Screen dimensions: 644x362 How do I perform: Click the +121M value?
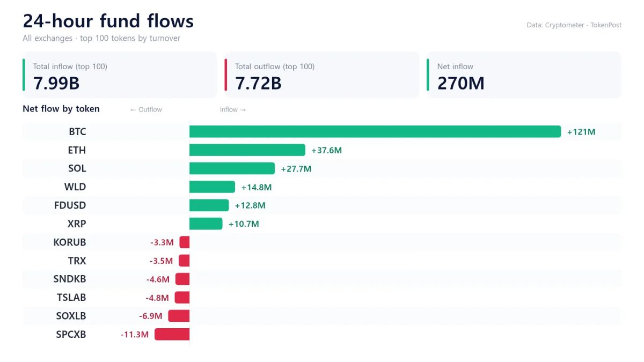(x=581, y=132)
